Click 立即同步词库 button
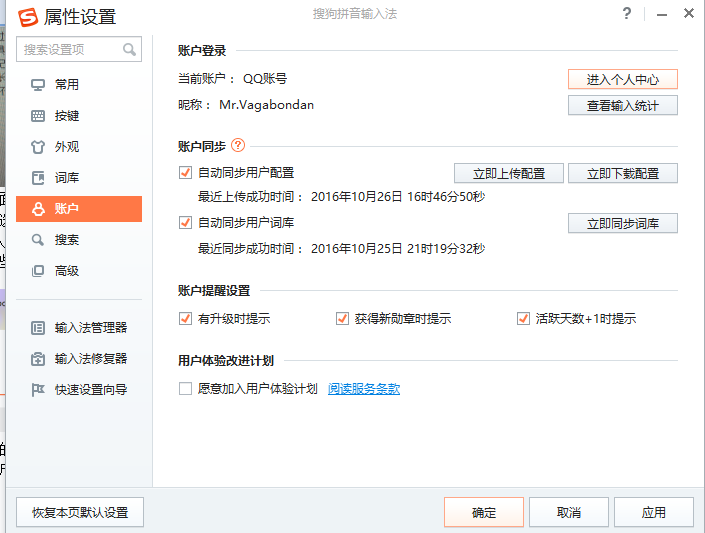705x533 pixels. (x=623, y=224)
